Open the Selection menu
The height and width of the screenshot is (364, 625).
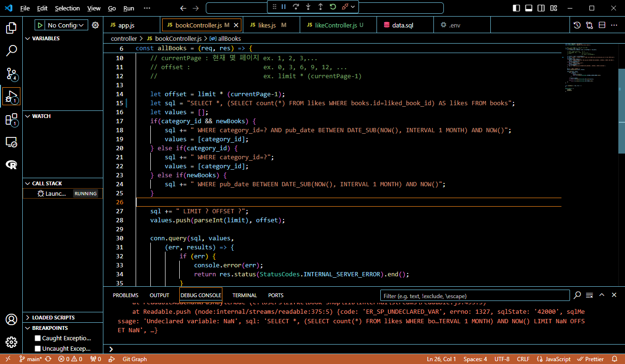click(x=67, y=8)
